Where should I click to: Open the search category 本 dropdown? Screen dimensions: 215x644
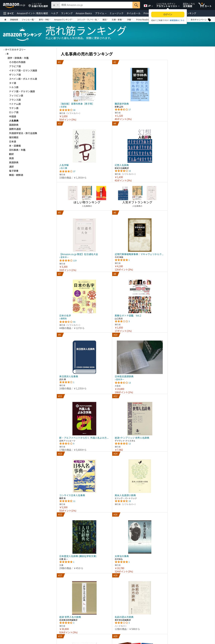point(56,5)
